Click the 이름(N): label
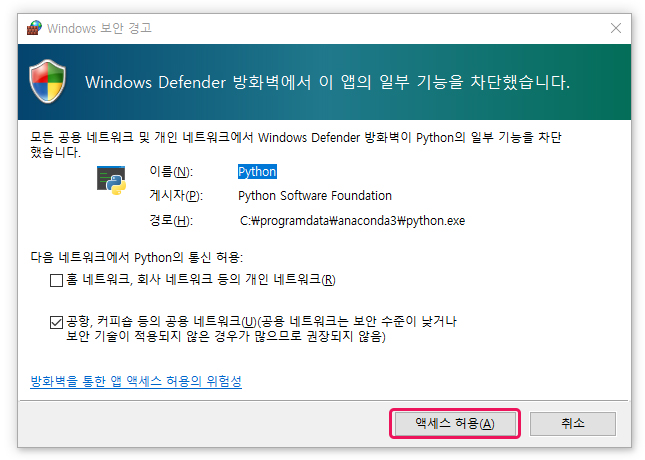645x460 pixels. 171,172
